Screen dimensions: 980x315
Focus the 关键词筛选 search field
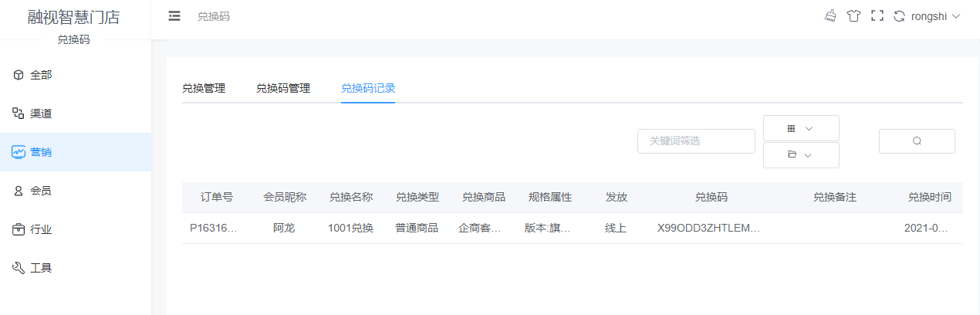pyautogui.click(x=696, y=141)
